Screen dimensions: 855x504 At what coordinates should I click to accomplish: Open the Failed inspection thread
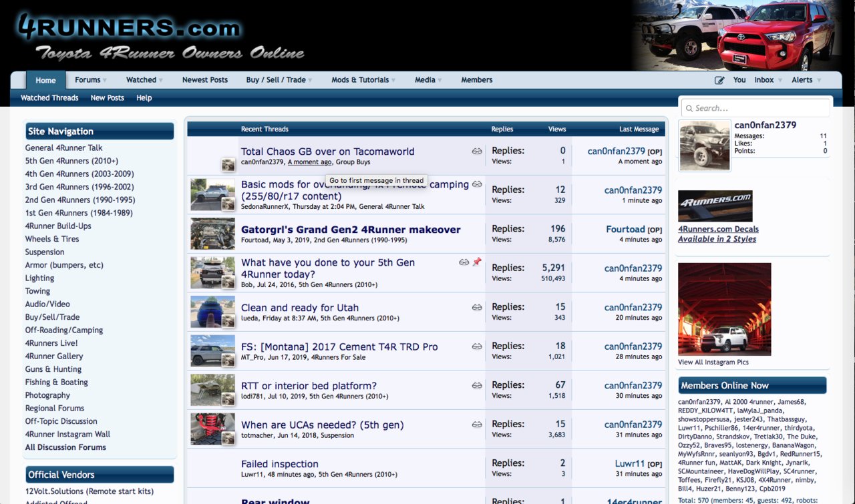tap(280, 464)
